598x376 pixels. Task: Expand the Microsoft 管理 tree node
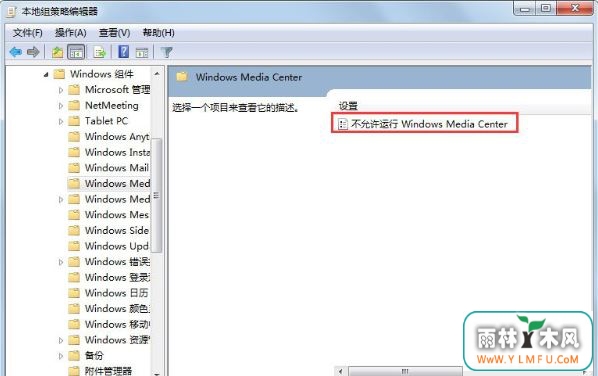[61, 90]
